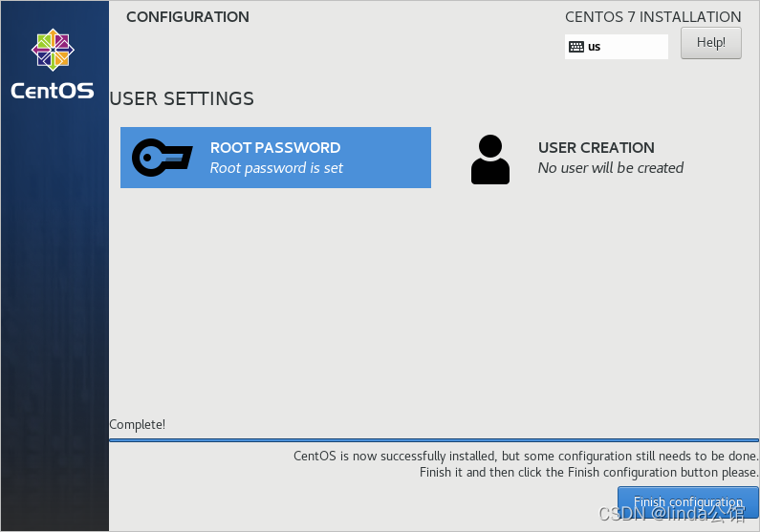
Task: Click Finish configuration button
Action: tap(687, 502)
